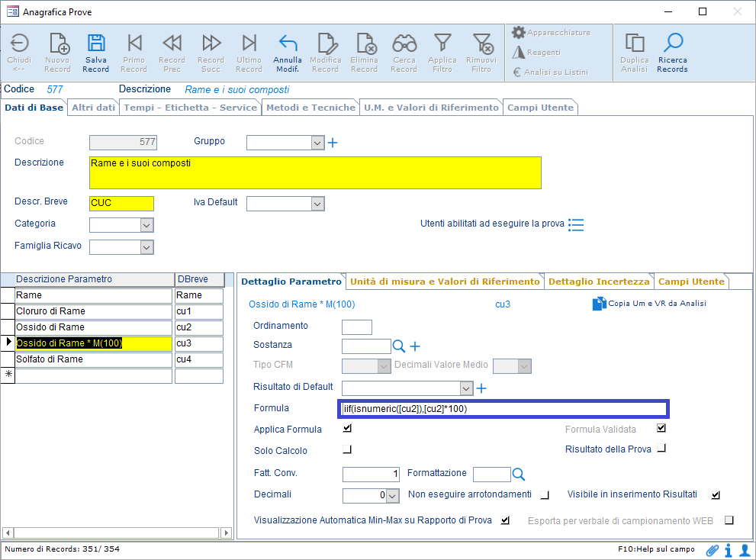
Task: Select the Solfato di Rame parameter row
Action: [x=94, y=360]
